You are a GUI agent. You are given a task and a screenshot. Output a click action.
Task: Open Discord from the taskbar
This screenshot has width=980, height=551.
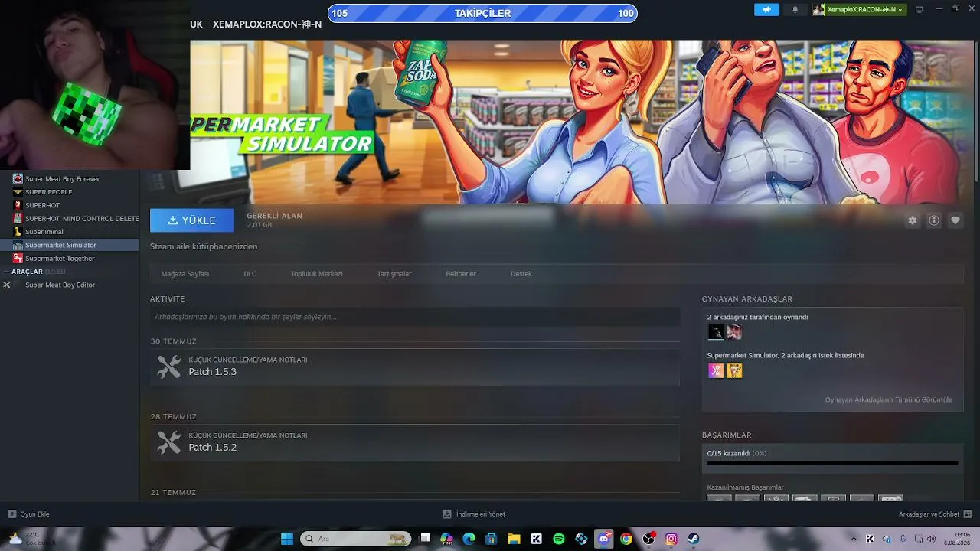[604, 539]
